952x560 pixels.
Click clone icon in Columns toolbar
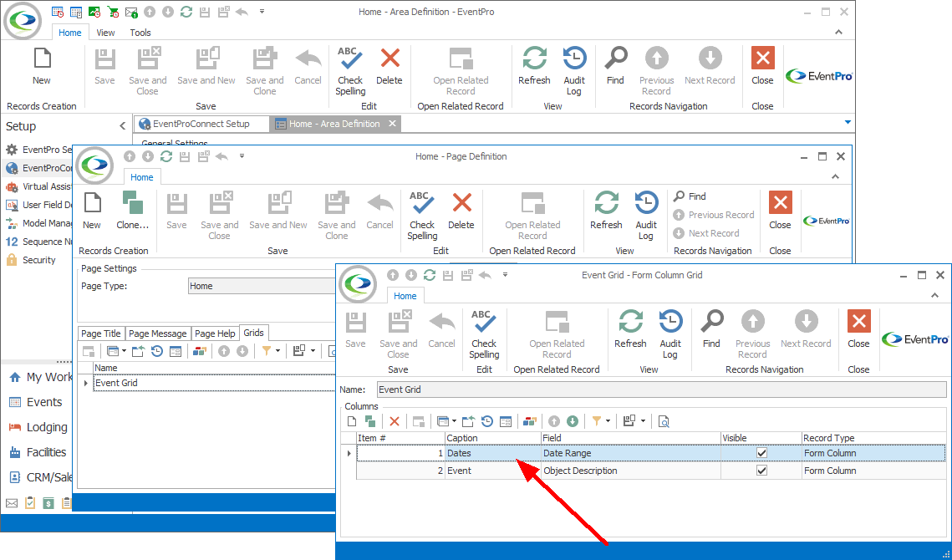pyautogui.click(x=369, y=421)
